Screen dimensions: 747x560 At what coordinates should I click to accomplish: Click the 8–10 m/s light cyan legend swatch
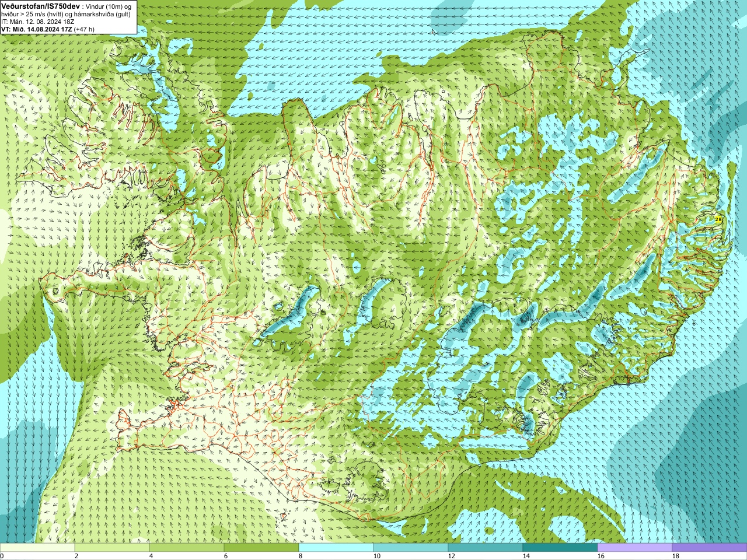336,548
